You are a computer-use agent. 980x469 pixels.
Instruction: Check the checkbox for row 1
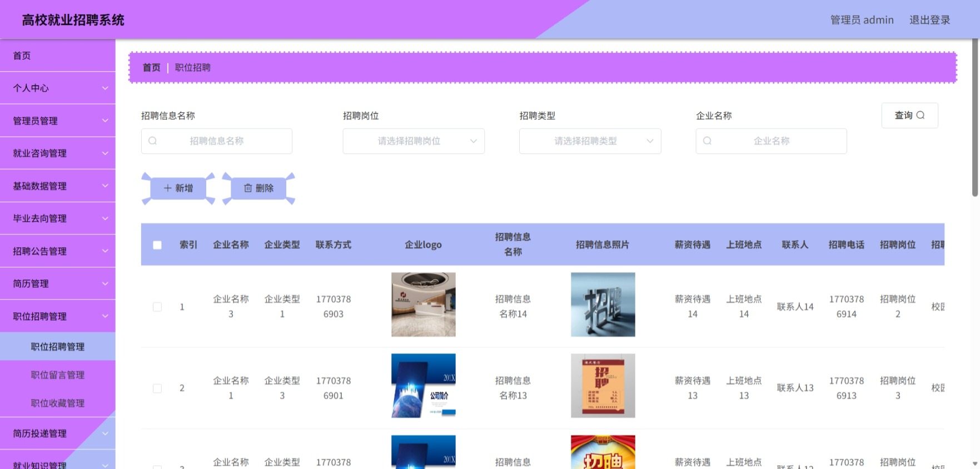[157, 307]
